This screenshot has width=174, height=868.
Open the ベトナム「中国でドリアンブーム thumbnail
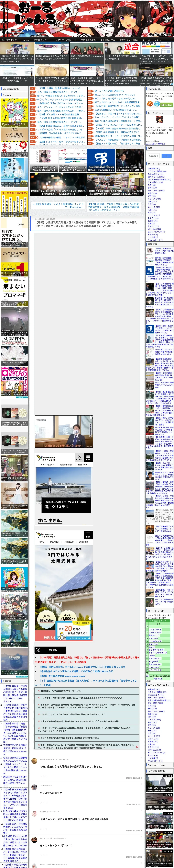[52, 75]
